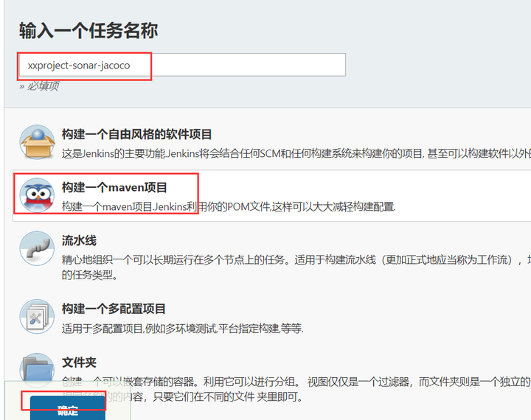
Task: Select the pipeline pipe icon
Action: (38, 248)
